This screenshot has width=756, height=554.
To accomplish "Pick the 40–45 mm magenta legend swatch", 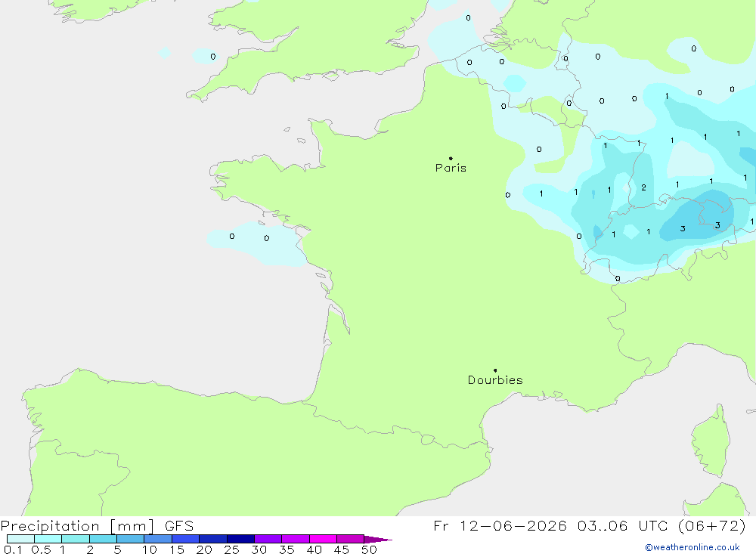I will 323,539.
